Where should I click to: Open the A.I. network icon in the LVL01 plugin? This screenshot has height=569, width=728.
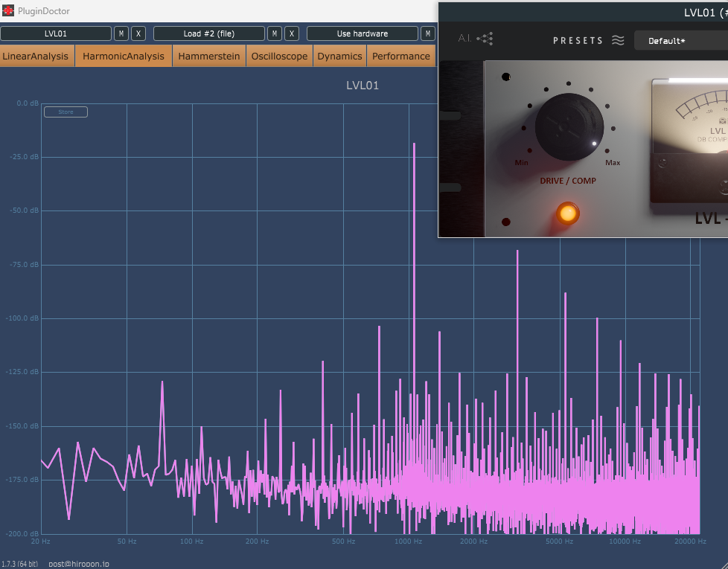coord(485,39)
